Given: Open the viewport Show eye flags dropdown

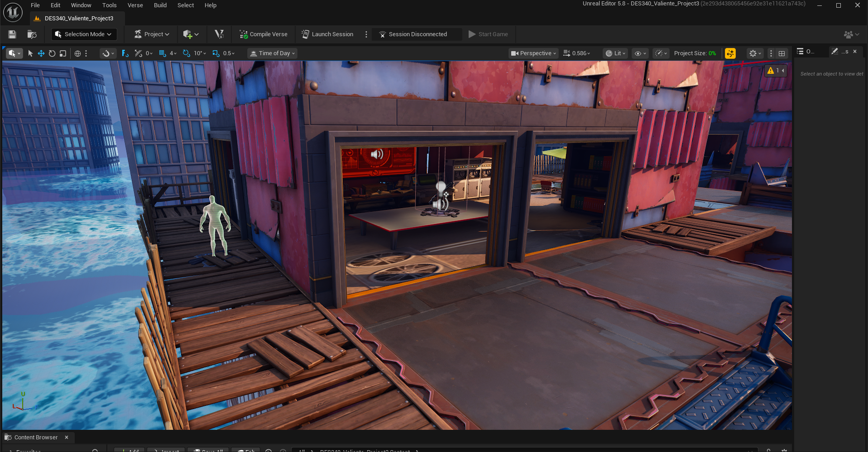Looking at the screenshot, I should (640, 53).
